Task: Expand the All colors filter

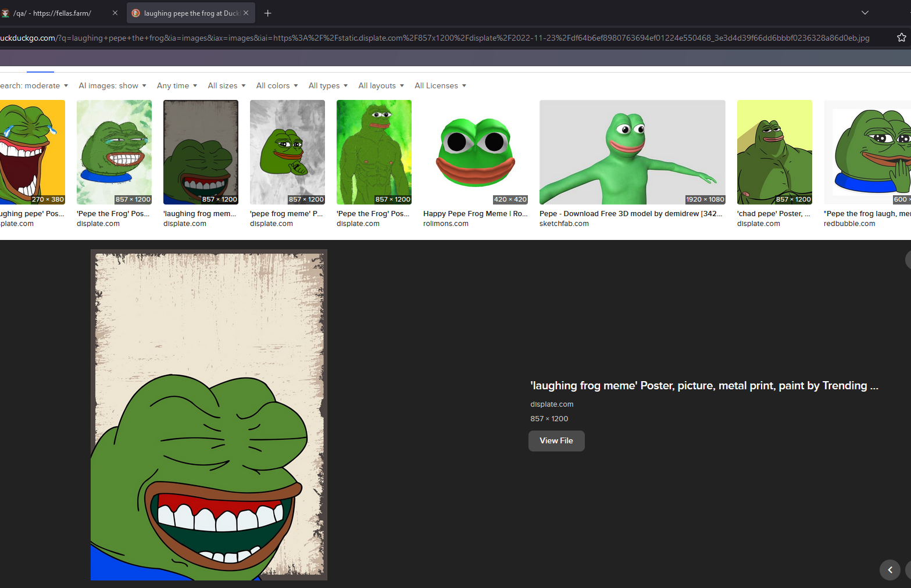Action: pos(277,86)
